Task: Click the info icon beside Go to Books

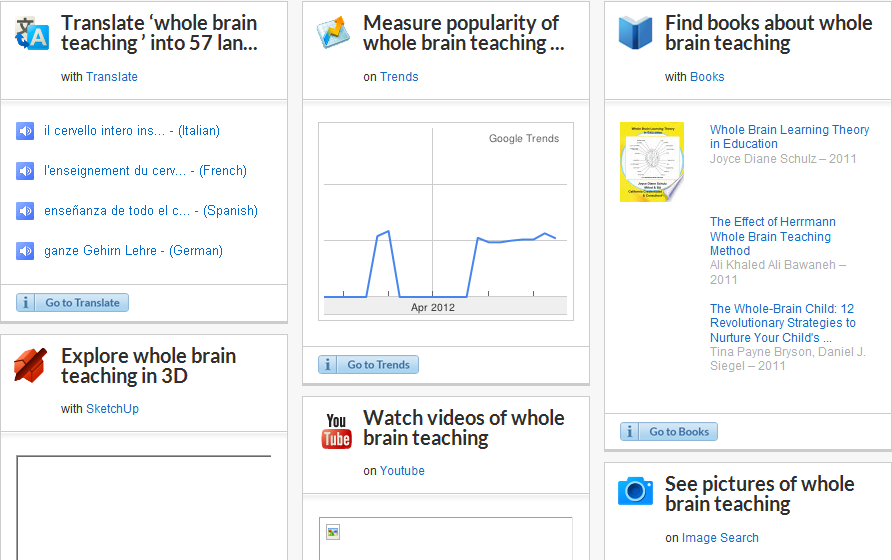Action: click(629, 432)
